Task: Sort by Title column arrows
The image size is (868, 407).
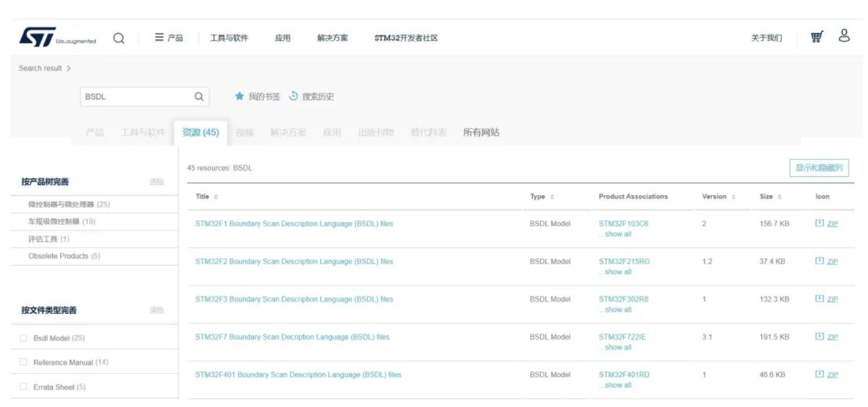Action: tap(216, 196)
